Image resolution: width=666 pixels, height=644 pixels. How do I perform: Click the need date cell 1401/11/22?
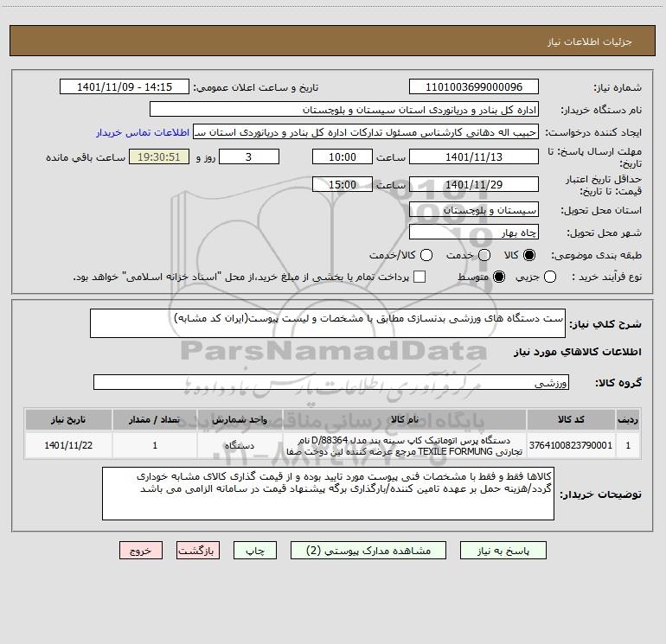tap(68, 445)
